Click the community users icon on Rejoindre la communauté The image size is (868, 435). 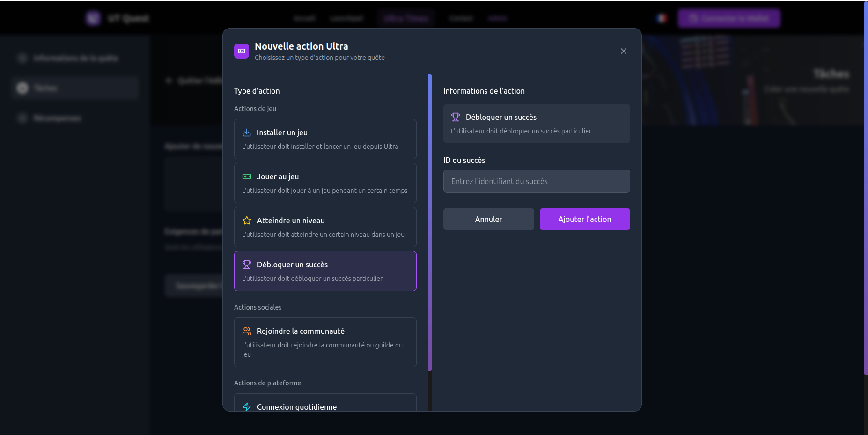click(246, 331)
